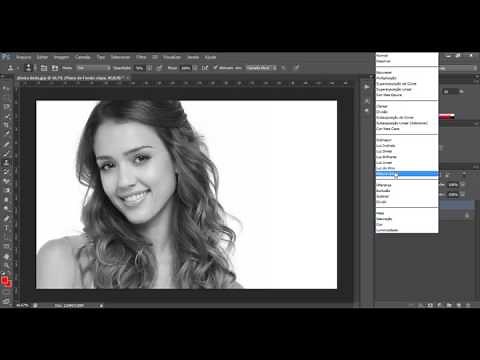The image size is (480, 360).
Task: Select the Rectangular Marquee tool
Action: click(6, 98)
